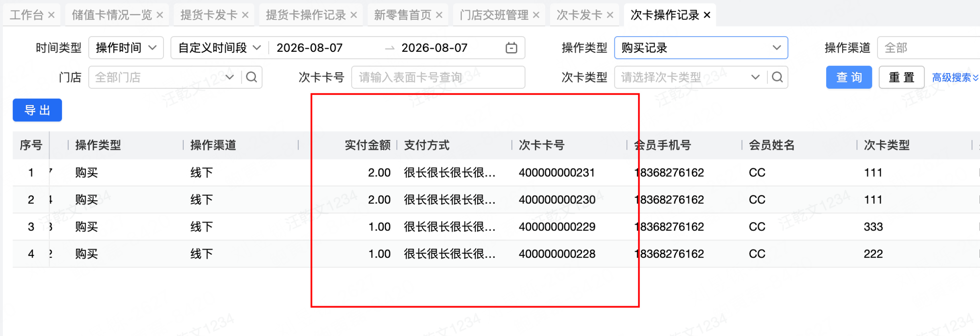Open the 操作类型 购买记录 dropdown
980x336 pixels.
coord(701,48)
